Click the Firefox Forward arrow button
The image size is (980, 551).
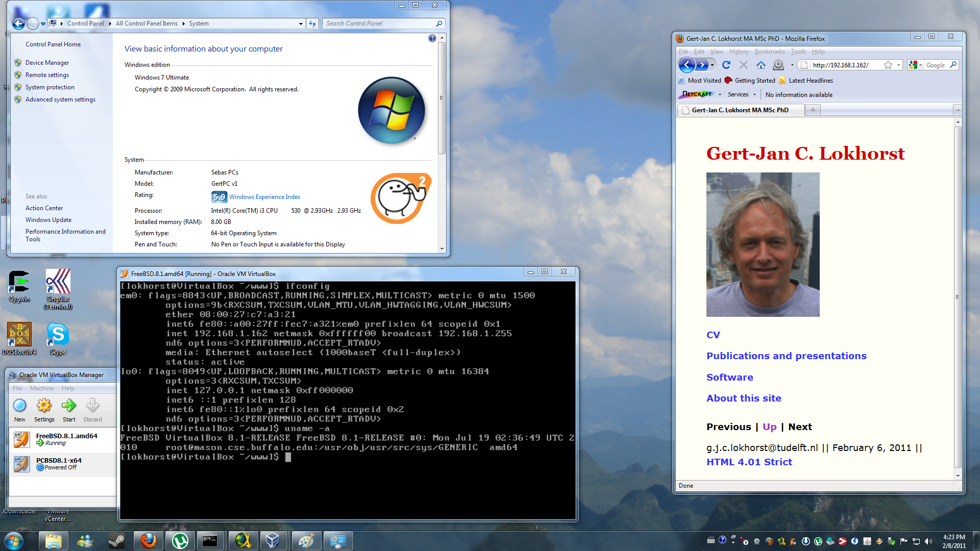click(x=702, y=65)
